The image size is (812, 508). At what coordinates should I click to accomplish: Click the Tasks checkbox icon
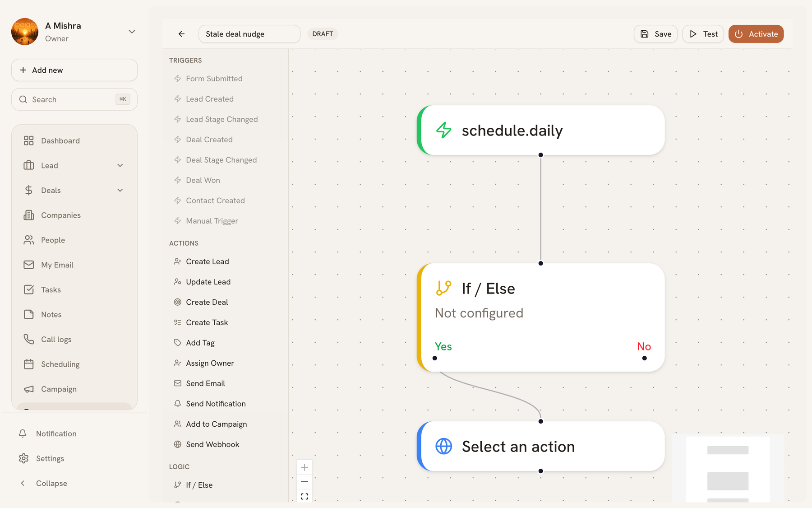(x=29, y=289)
